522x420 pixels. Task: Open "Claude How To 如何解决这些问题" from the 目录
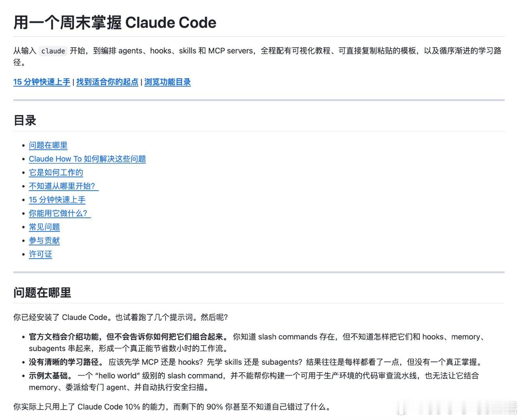point(88,159)
